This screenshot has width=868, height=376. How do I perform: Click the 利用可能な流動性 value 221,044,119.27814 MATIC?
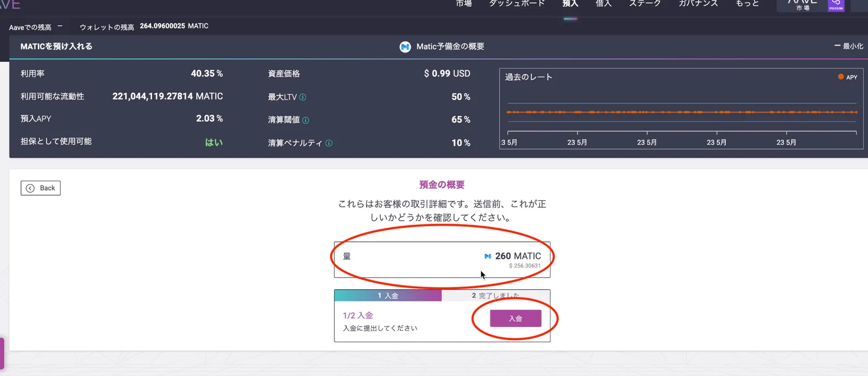(168, 96)
